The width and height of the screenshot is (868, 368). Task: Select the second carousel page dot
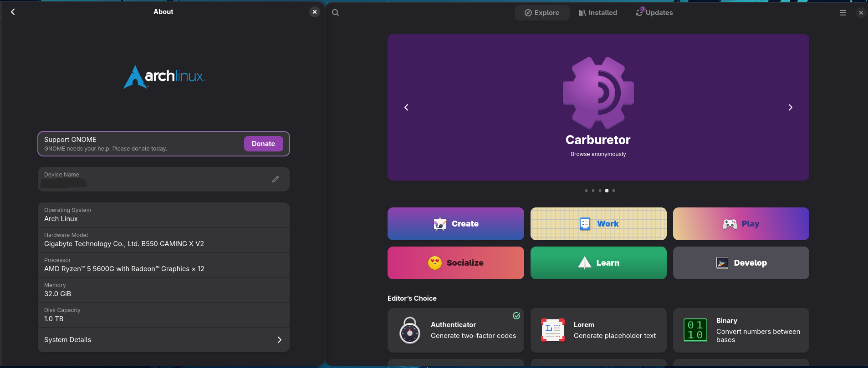pos(593,191)
